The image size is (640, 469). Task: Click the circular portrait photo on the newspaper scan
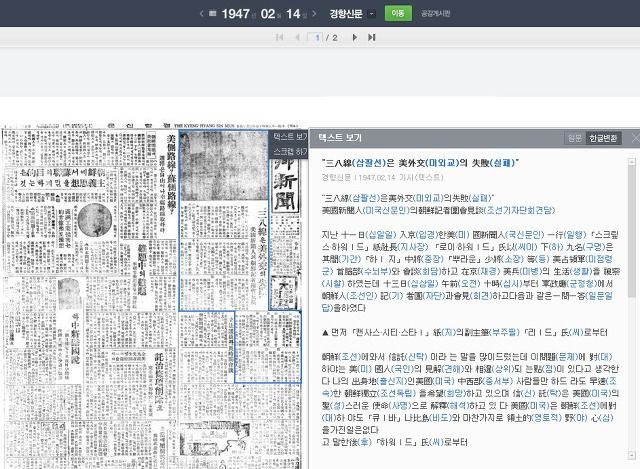[x=95, y=220]
